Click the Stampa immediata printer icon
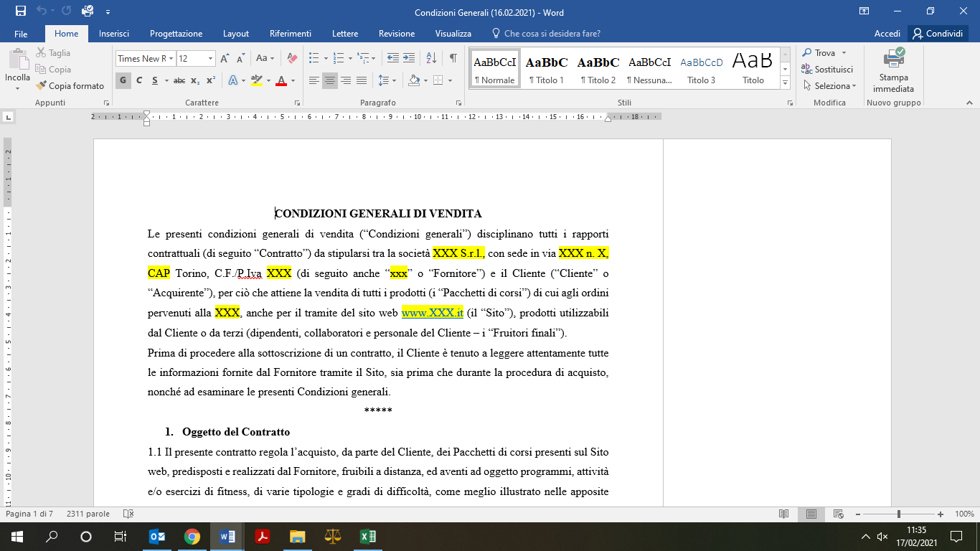This screenshot has width=980, height=551. (x=894, y=59)
